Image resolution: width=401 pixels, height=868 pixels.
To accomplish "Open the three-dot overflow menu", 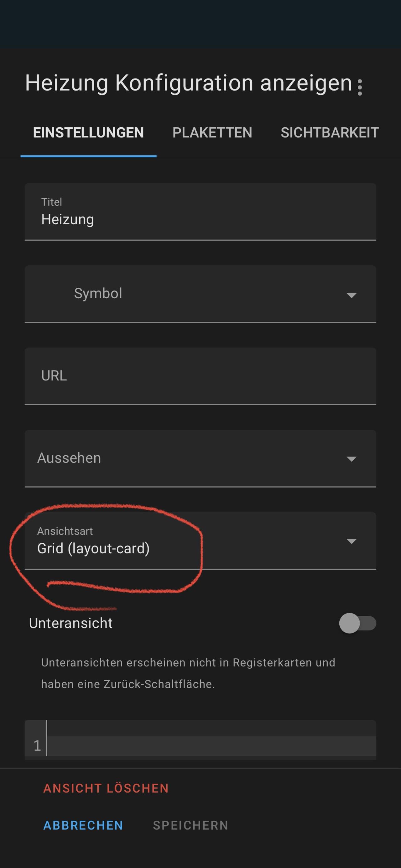I will click(360, 88).
